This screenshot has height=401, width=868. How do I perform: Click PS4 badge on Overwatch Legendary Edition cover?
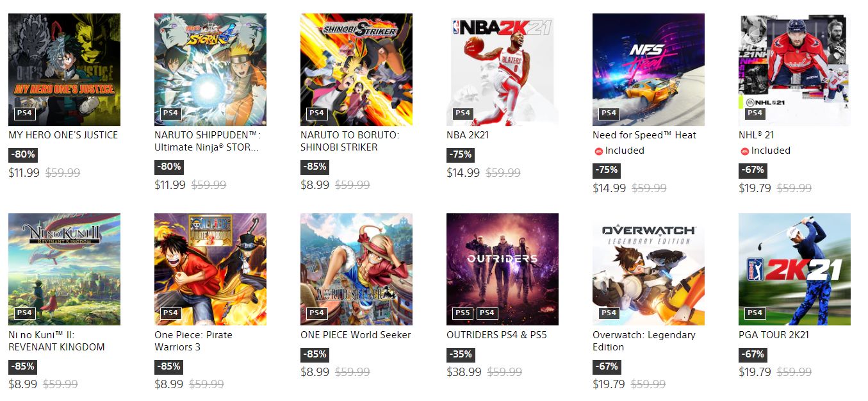tap(609, 313)
